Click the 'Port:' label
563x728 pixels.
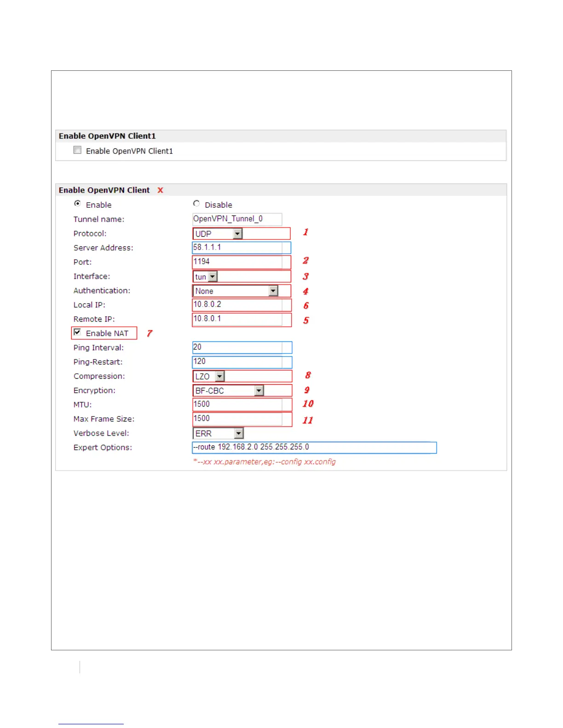[82, 262]
